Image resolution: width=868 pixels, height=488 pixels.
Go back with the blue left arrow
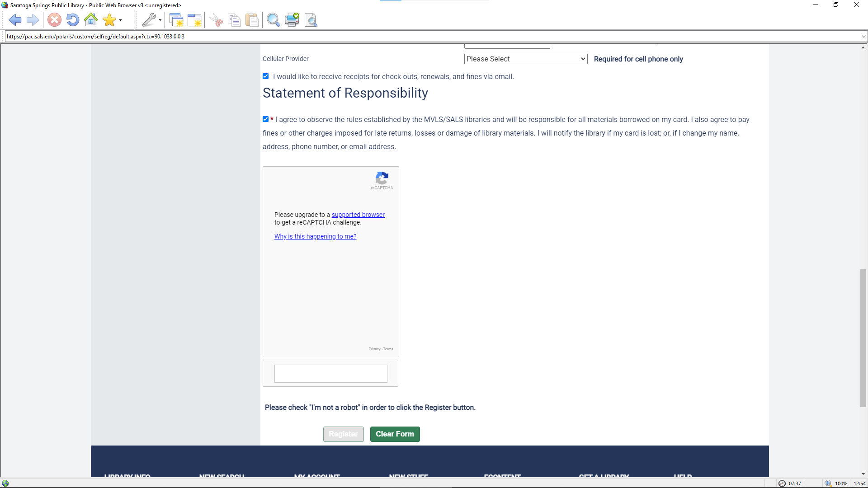(x=15, y=20)
